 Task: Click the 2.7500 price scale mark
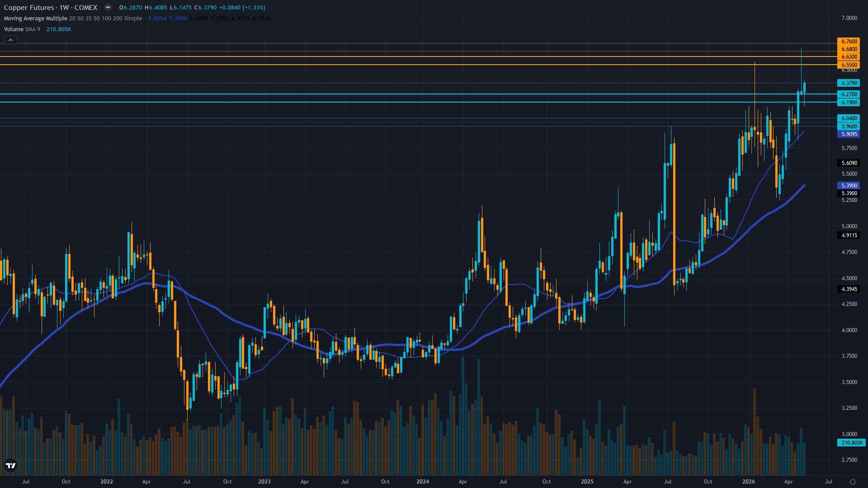pyautogui.click(x=849, y=460)
